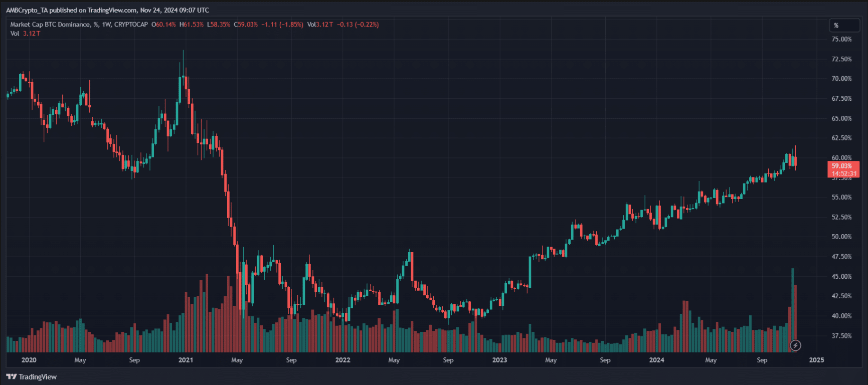The image size is (868, 385).
Task: Click the 1W timeframe label in legend
Action: (x=106, y=24)
